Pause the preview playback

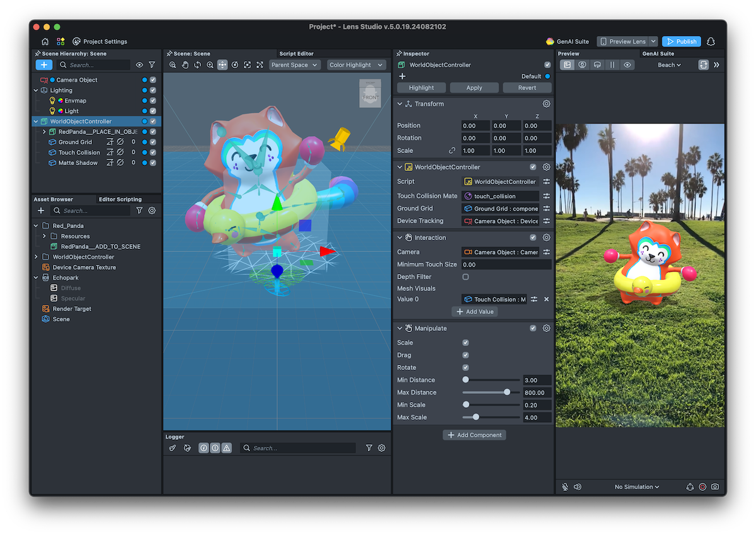(x=612, y=65)
